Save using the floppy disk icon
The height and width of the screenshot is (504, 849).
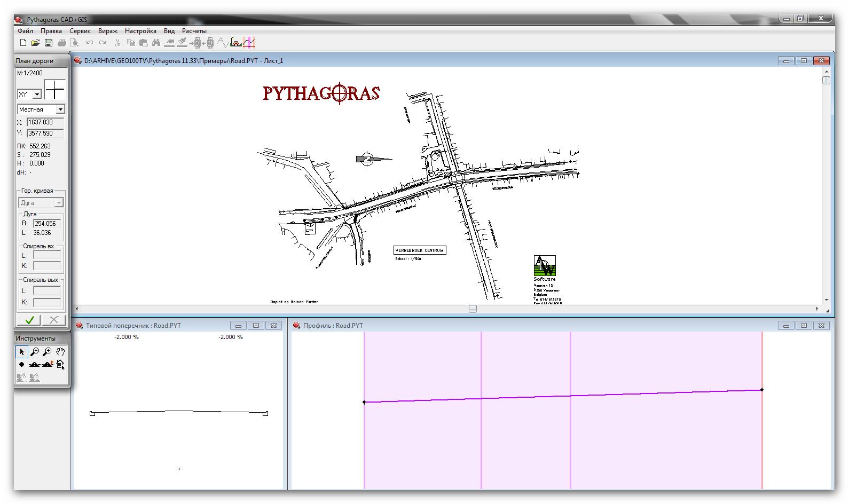tap(48, 43)
